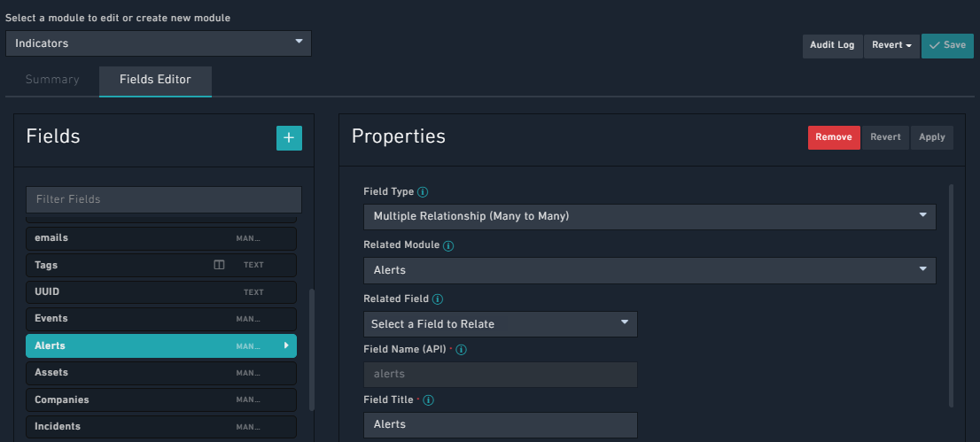Select the Events field

click(161, 319)
